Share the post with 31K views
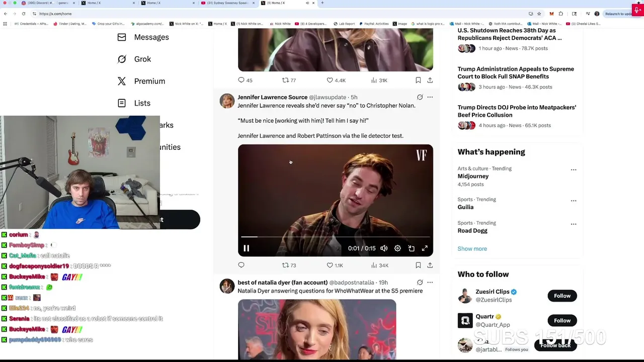The height and width of the screenshot is (362, 644). click(430, 80)
